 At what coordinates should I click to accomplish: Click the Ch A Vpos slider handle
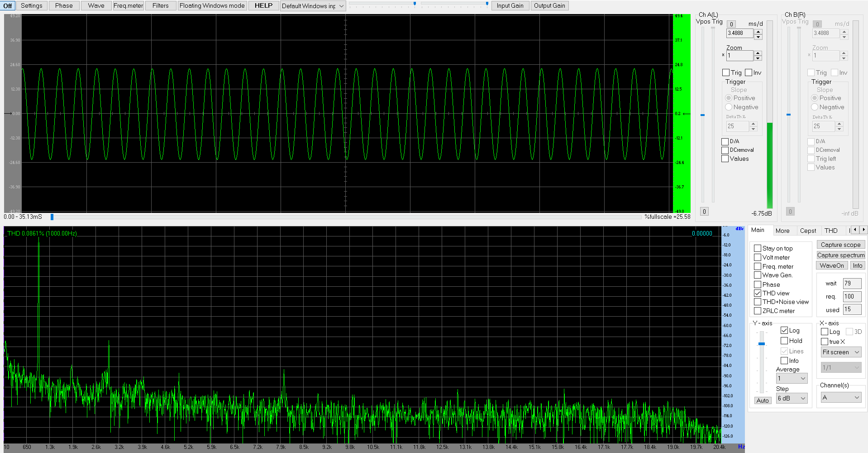702,115
